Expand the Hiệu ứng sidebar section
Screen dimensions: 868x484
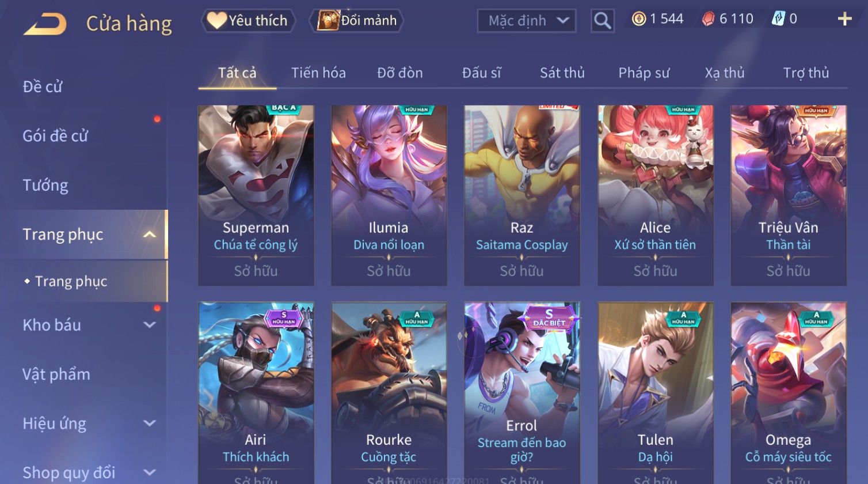pos(150,423)
